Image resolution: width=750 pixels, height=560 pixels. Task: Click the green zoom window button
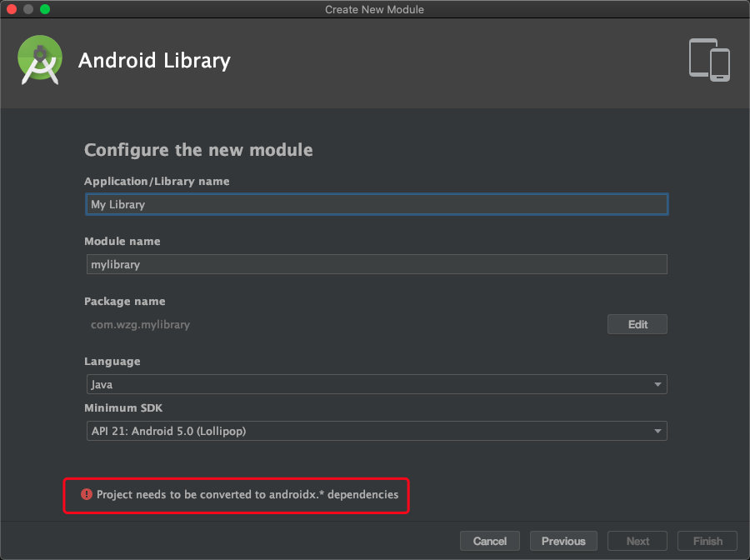coord(45,9)
